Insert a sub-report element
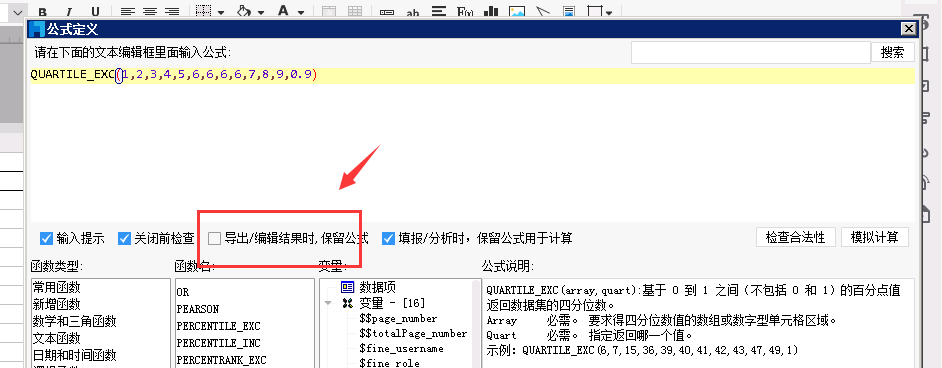 568,11
